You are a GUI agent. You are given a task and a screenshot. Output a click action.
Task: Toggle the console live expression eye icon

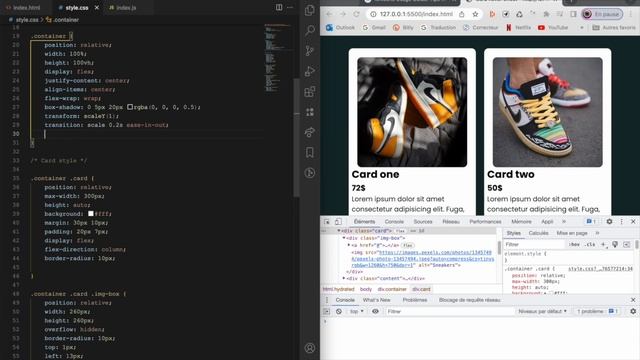click(x=375, y=311)
